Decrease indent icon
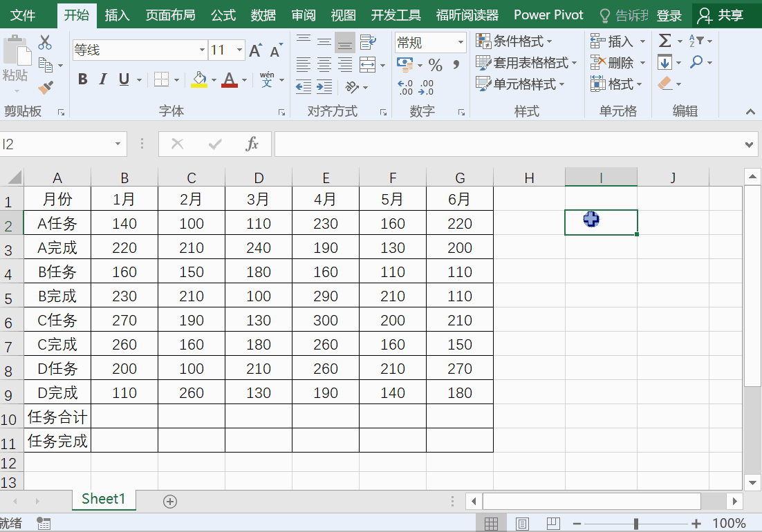This screenshot has height=532, width=762. click(304, 87)
